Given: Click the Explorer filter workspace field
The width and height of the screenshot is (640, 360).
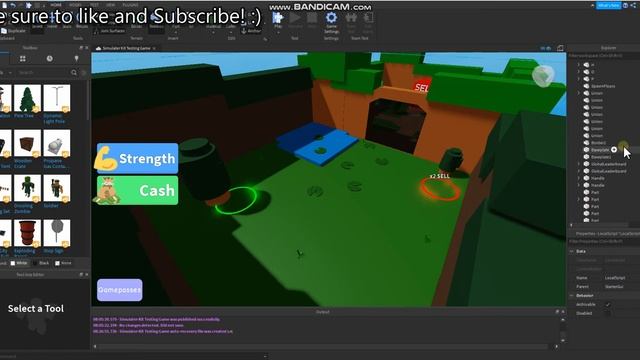Looking at the screenshot, I should (604, 56).
